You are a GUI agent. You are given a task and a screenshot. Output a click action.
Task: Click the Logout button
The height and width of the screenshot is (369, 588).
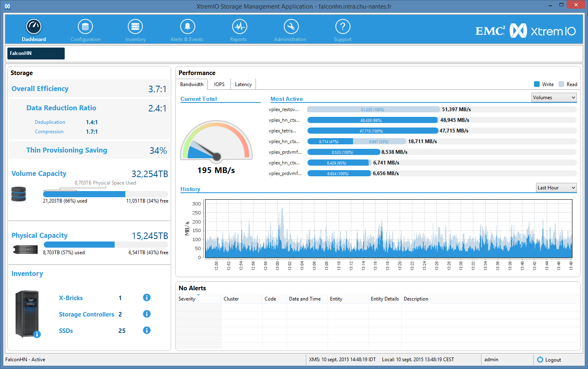[549, 360]
